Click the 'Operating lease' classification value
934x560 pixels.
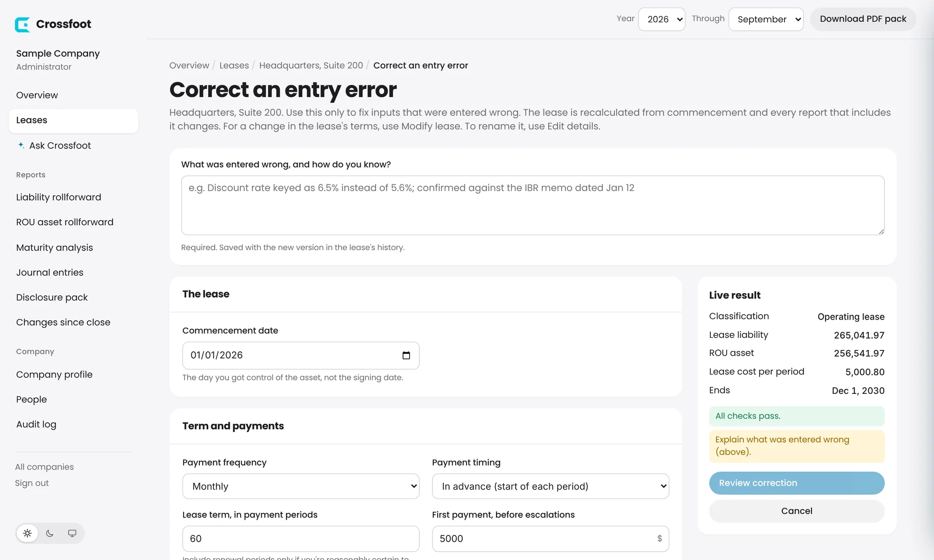pyautogui.click(x=851, y=316)
